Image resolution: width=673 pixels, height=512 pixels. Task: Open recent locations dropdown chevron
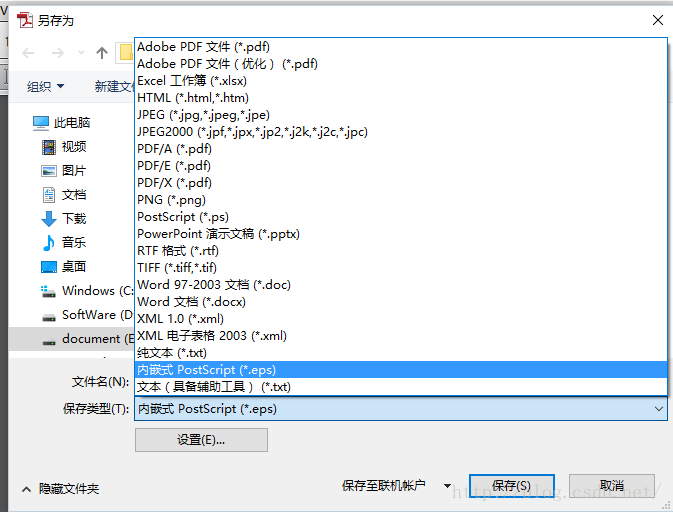tap(81, 53)
